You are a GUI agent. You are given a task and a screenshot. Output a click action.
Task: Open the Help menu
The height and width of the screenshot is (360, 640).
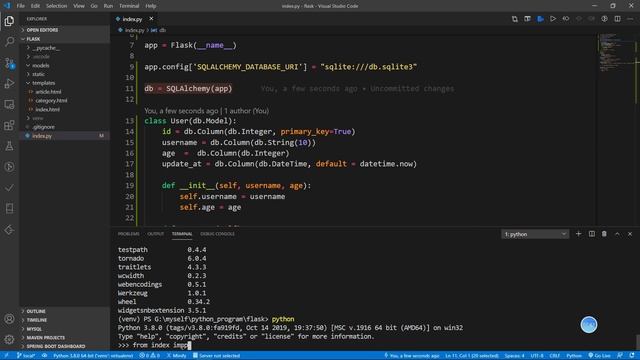point(151,6)
